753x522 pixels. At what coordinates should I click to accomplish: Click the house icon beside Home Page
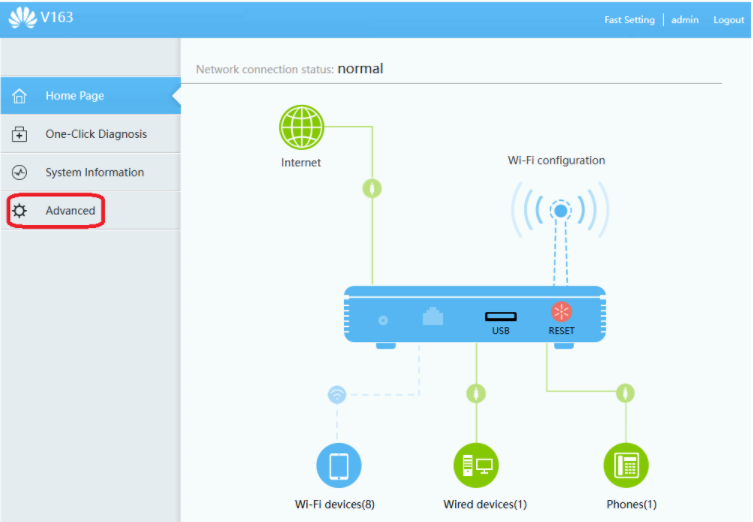(x=19, y=96)
